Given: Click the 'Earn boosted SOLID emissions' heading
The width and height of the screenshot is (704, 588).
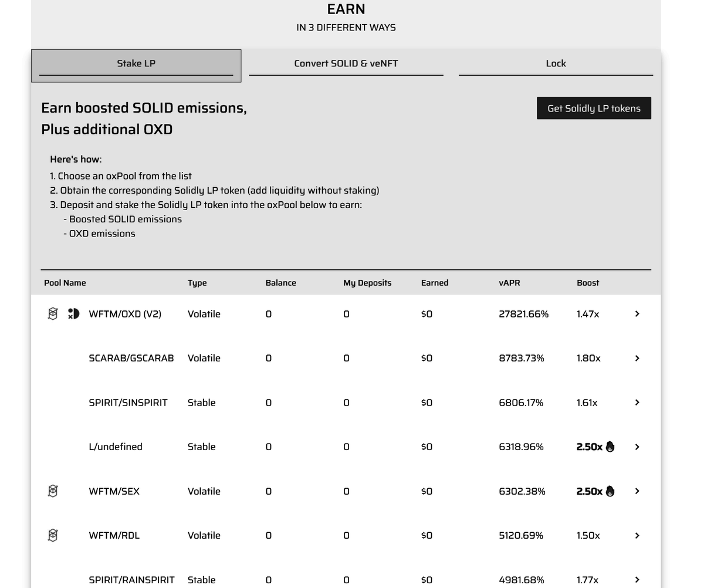Looking at the screenshot, I should [144, 108].
